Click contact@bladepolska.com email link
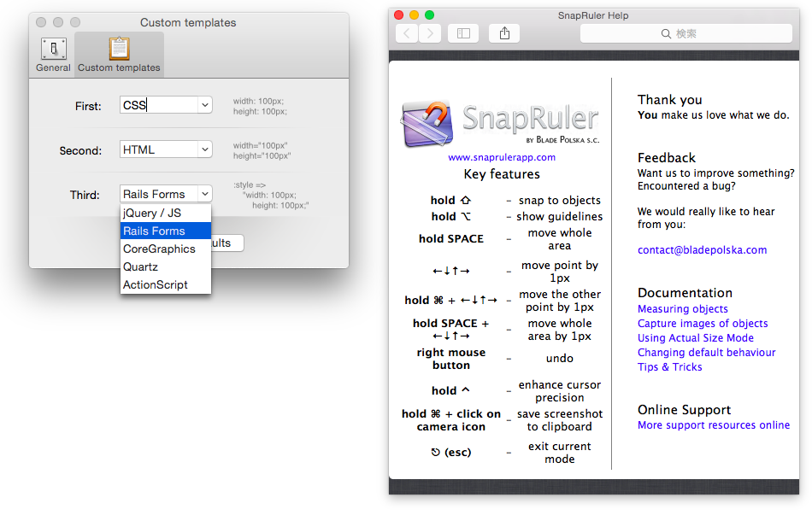Screen dimensions: 812x515 pos(702,250)
